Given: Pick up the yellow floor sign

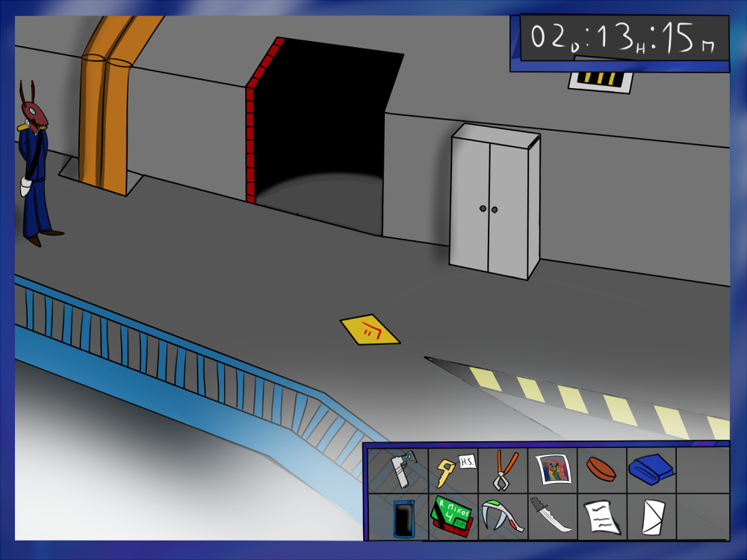Looking at the screenshot, I should pyautogui.click(x=370, y=329).
